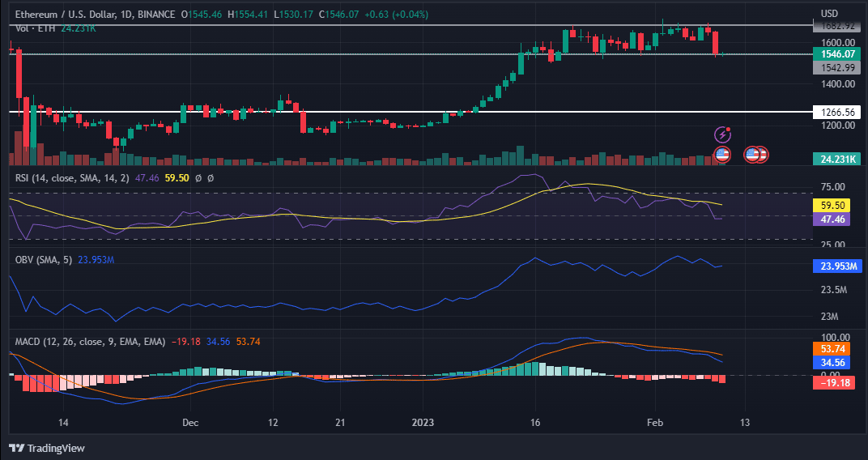Click the 75.00 RSI axis label
868x460 pixels.
(x=834, y=187)
